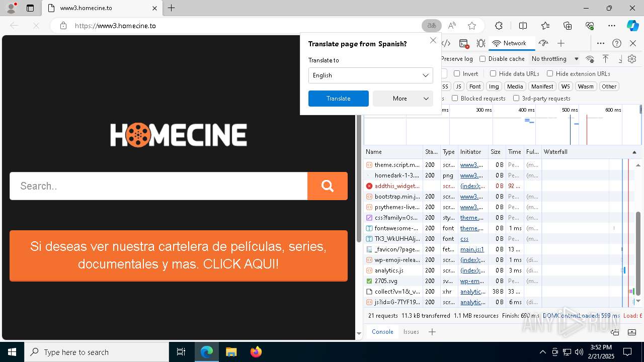This screenshot has height=362, width=644.
Task: Filter requests by Manifest type
Action: pyautogui.click(x=542, y=86)
